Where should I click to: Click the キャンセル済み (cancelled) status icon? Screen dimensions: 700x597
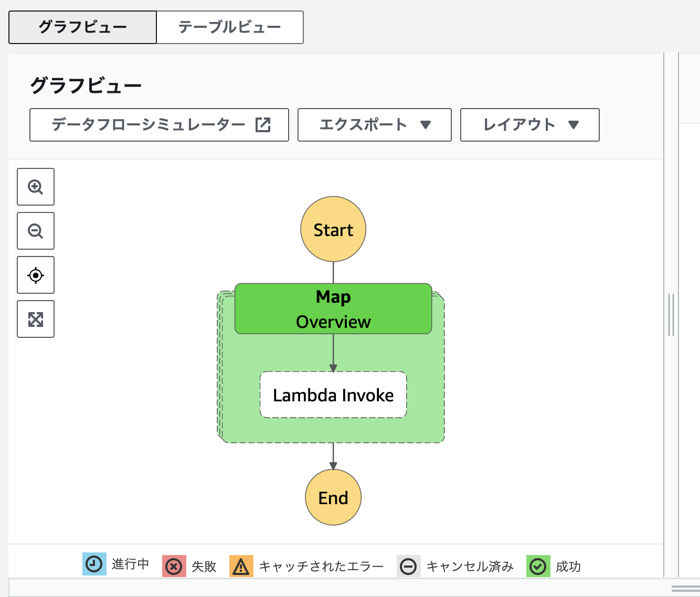tap(408, 566)
